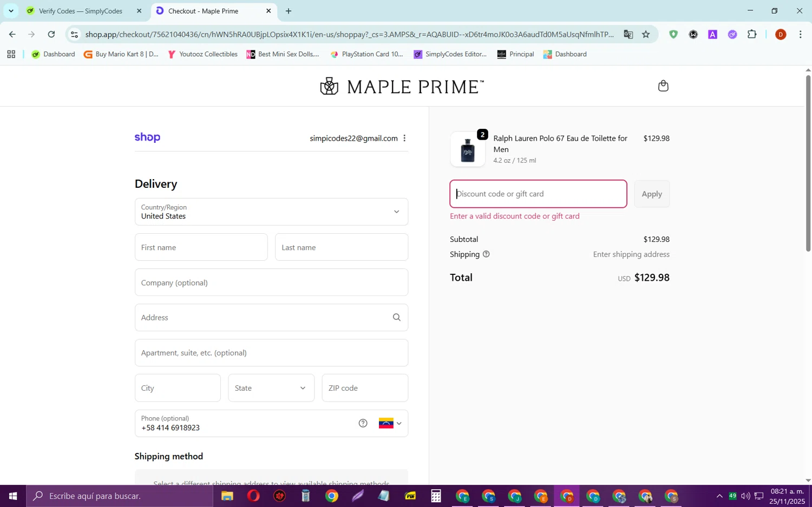
Task: Open Youtooz Collectibles bookmark
Action: click(x=203, y=54)
